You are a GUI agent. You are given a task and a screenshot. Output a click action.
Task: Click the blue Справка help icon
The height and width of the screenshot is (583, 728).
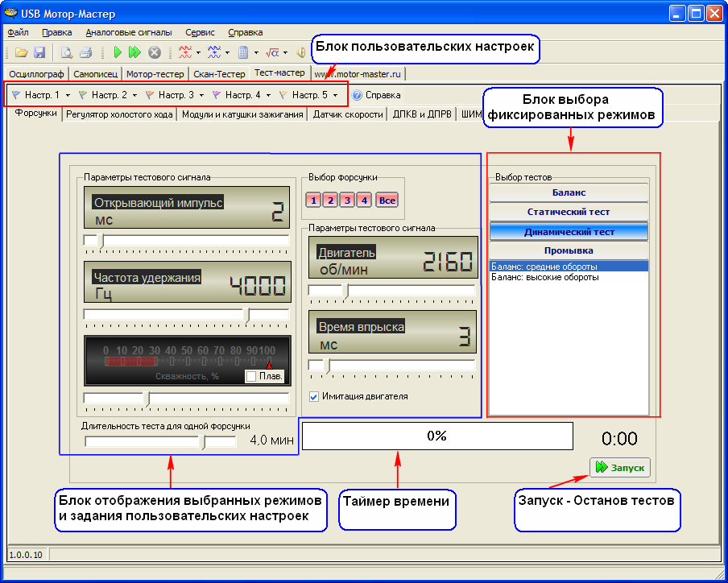click(357, 95)
